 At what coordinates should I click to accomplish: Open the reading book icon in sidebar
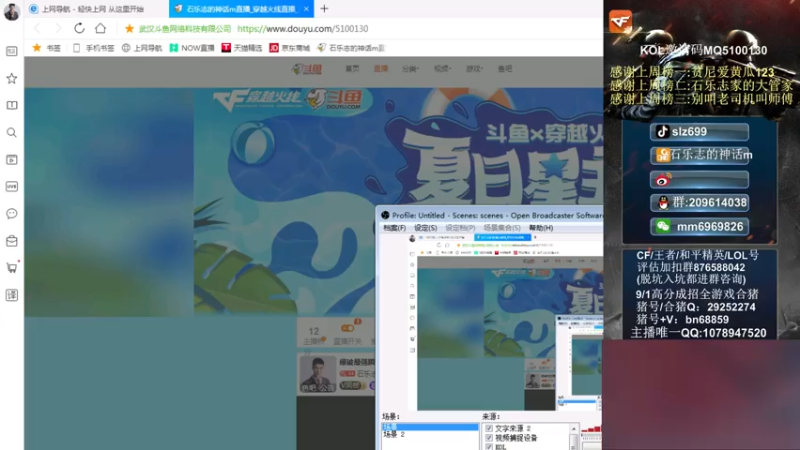[12, 105]
